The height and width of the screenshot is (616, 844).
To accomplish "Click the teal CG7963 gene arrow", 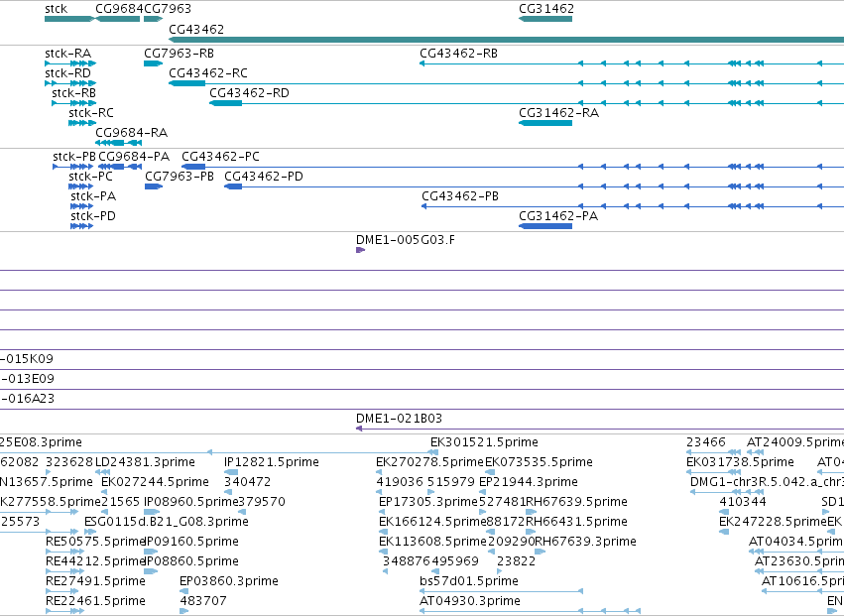I will tap(153, 19).
